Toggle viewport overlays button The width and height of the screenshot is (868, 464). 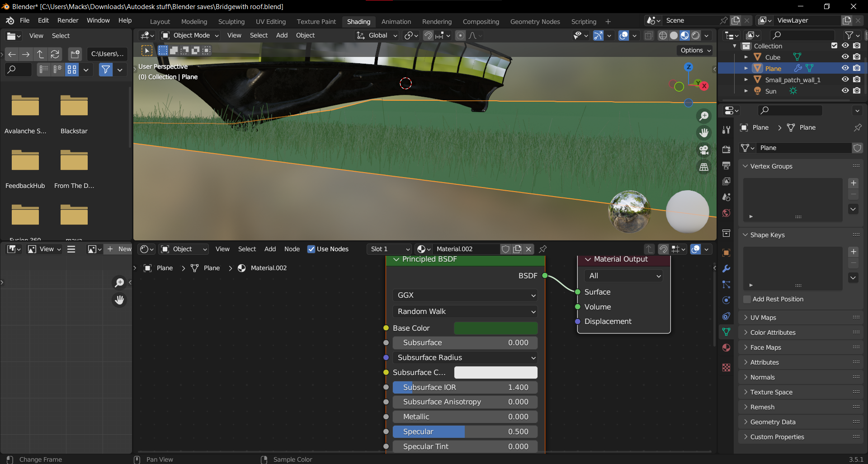(623, 36)
